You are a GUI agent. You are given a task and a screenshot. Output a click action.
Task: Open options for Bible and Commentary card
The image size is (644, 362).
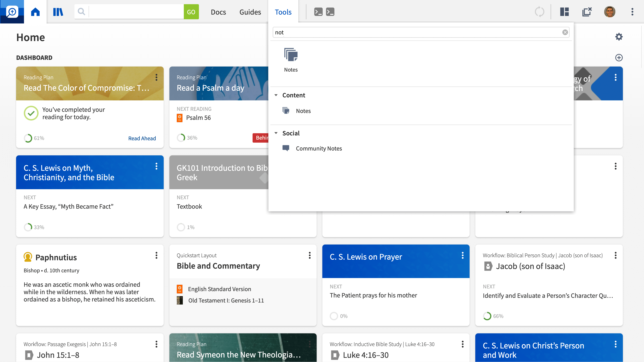(309, 255)
